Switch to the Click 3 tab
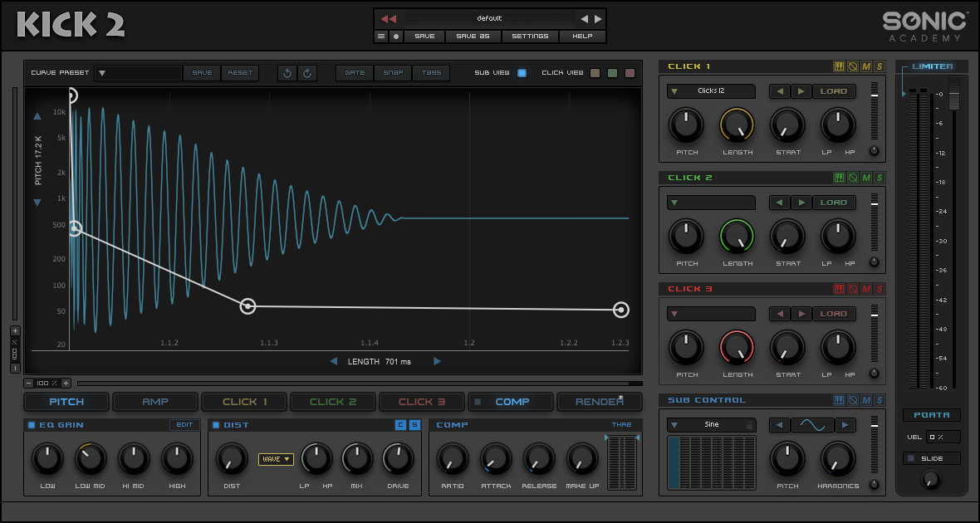The width and height of the screenshot is (980, 523). (x=422, y=402)
